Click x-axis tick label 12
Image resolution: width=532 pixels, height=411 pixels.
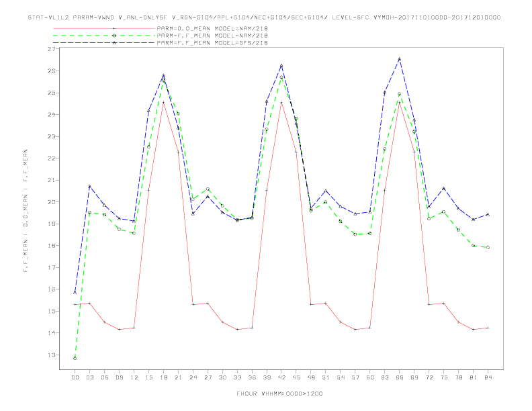click(134, 377)
